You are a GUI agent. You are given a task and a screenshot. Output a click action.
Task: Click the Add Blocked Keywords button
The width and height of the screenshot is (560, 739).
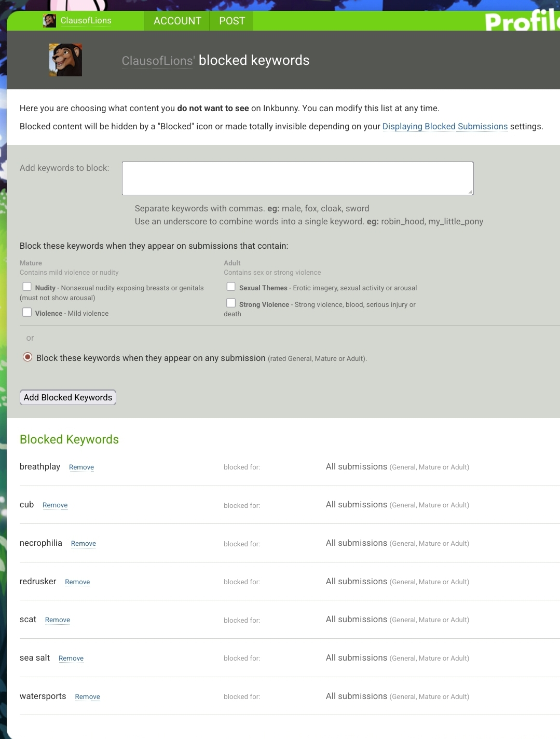68,397
